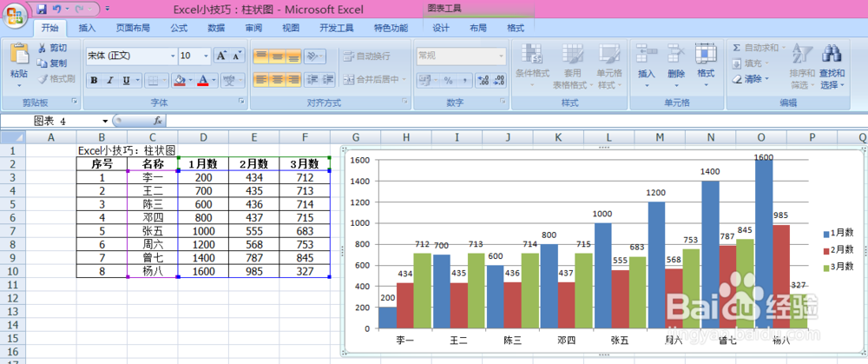Viewport: 868px width, 364px height.
Task: Click the Office button
Action: point(16,17)
